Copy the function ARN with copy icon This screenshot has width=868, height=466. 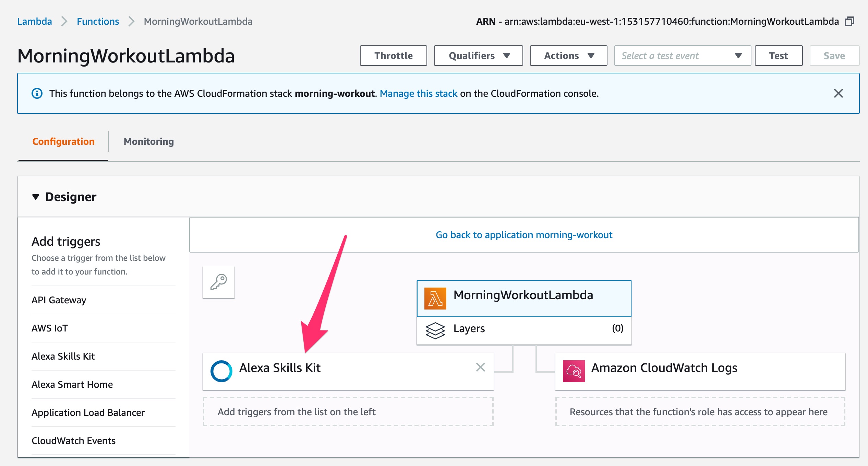tap(849, 21)
